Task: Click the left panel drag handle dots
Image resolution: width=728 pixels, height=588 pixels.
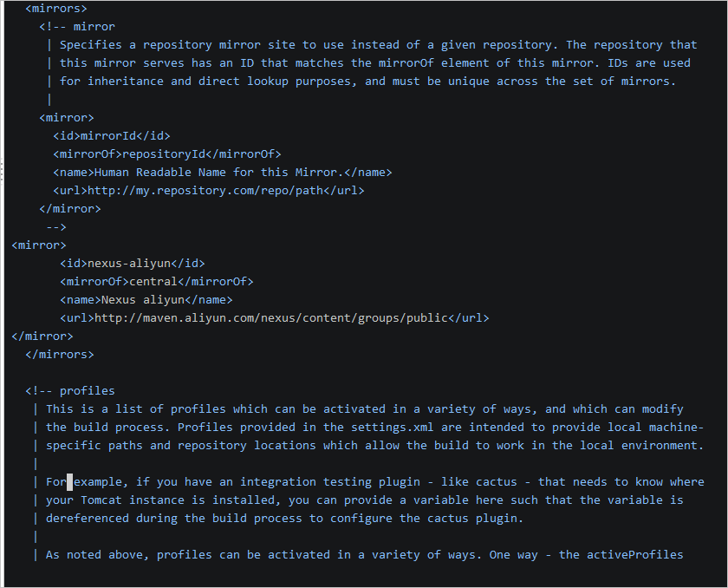Action: click(3, 170)
